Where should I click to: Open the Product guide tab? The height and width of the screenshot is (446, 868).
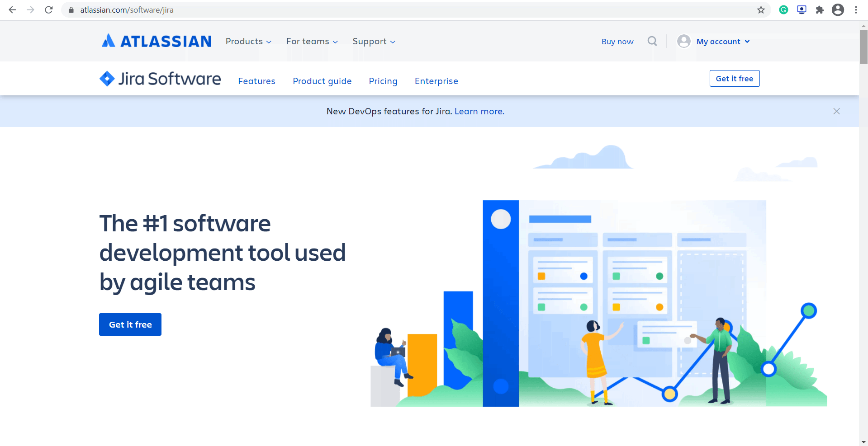(322, 81)
